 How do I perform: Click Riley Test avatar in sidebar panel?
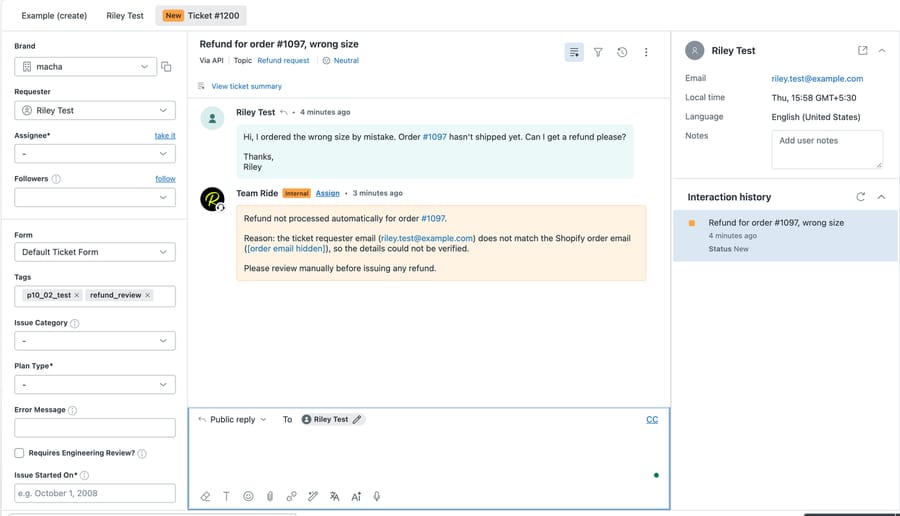point(695,51)
